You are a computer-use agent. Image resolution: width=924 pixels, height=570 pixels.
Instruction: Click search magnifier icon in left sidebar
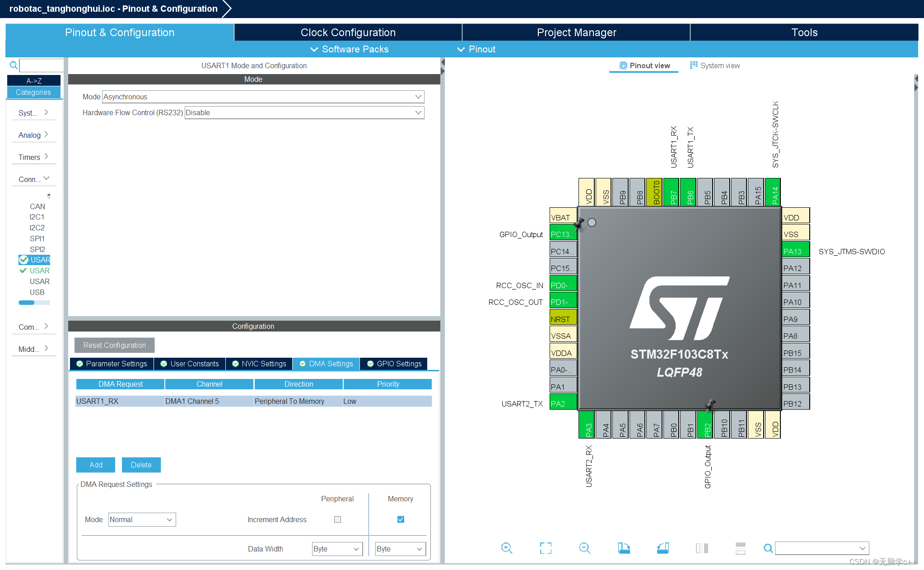click(x=14, y=65)
